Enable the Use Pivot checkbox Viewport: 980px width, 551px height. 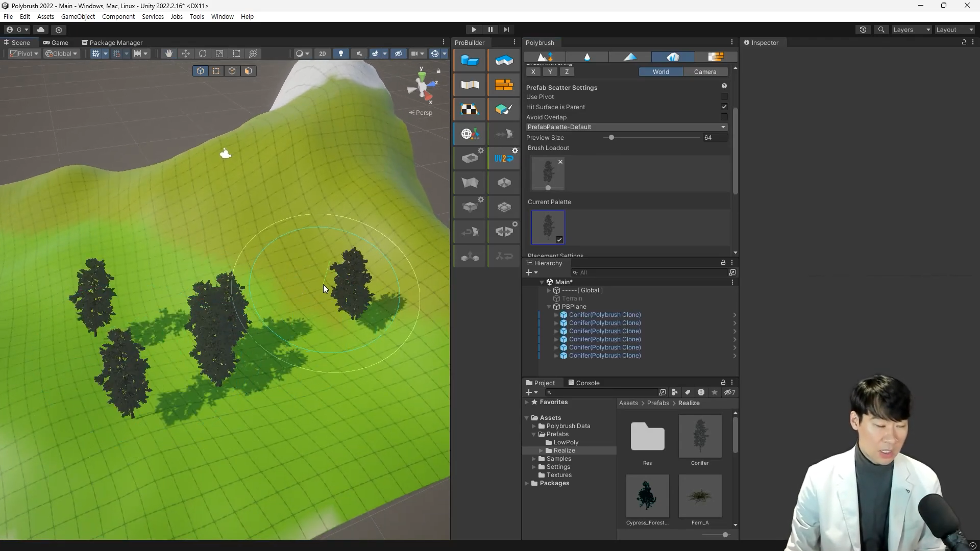point(724,96)
